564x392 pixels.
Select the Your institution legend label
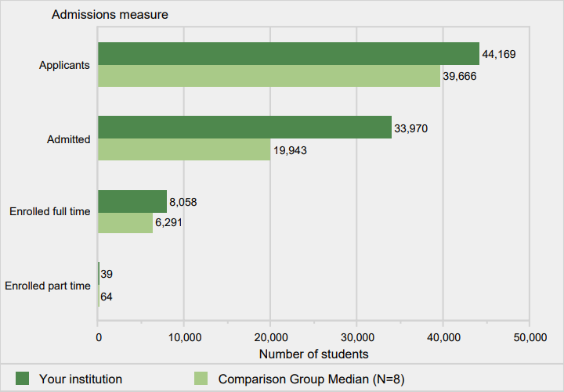point(81,379)
